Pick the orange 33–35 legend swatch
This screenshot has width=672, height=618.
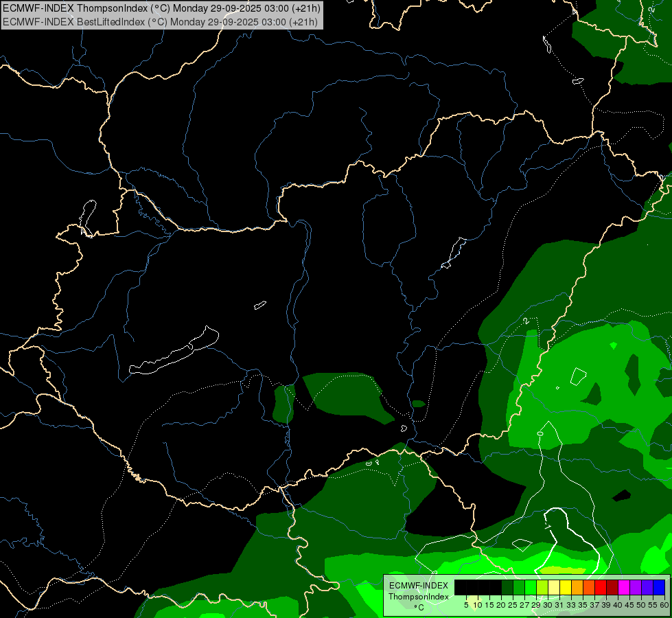(577, 587)
